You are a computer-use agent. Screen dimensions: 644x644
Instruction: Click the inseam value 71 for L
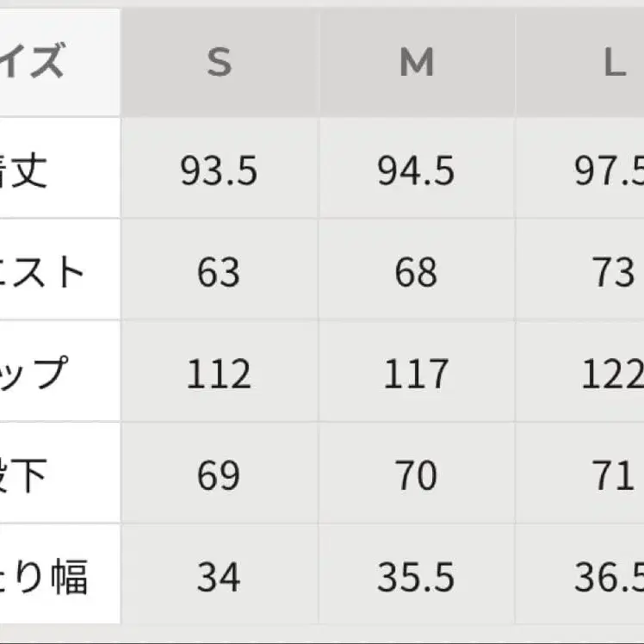pyautogui.click(x=614, y=476)
